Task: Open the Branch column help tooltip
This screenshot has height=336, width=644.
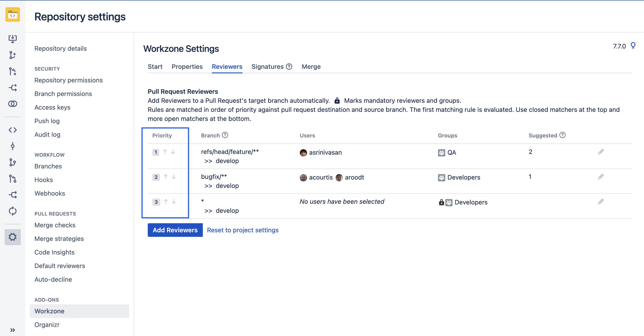Action: 225,135
